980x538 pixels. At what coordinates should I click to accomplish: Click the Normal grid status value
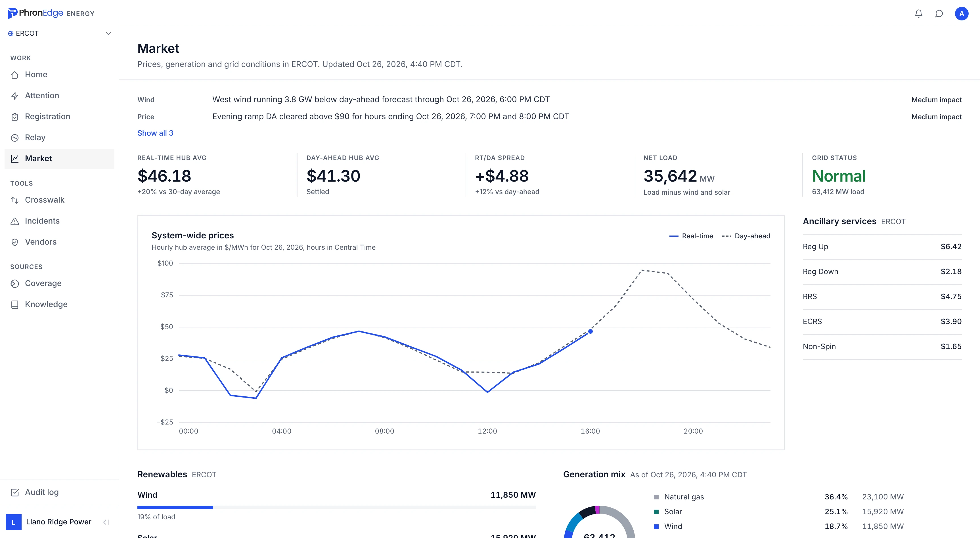point(839,176)
